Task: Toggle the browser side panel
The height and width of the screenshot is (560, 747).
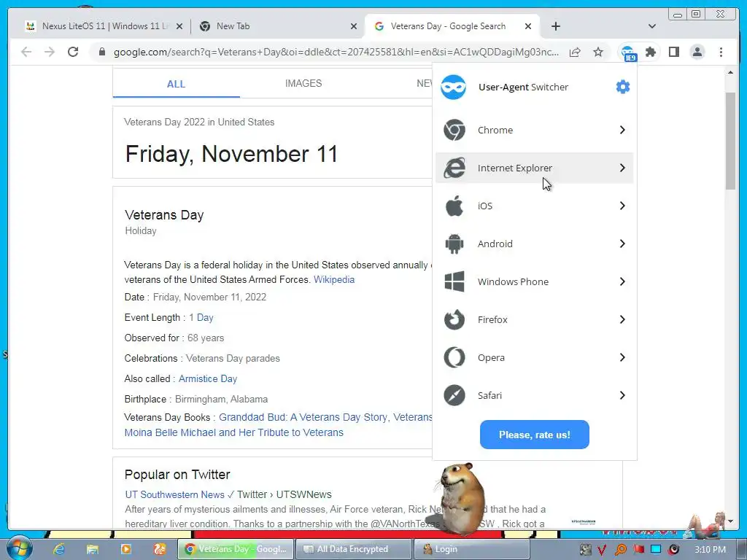Action: click(673, 52)
